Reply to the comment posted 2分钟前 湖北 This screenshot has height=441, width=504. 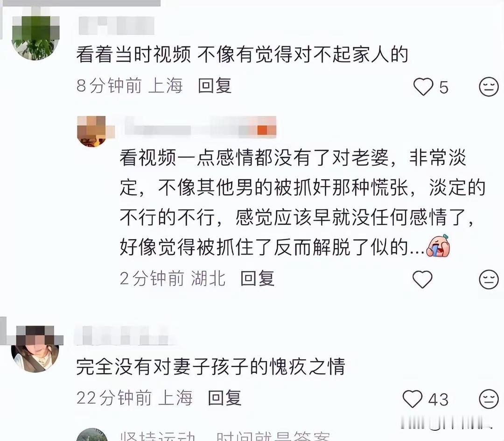[258, 278]
